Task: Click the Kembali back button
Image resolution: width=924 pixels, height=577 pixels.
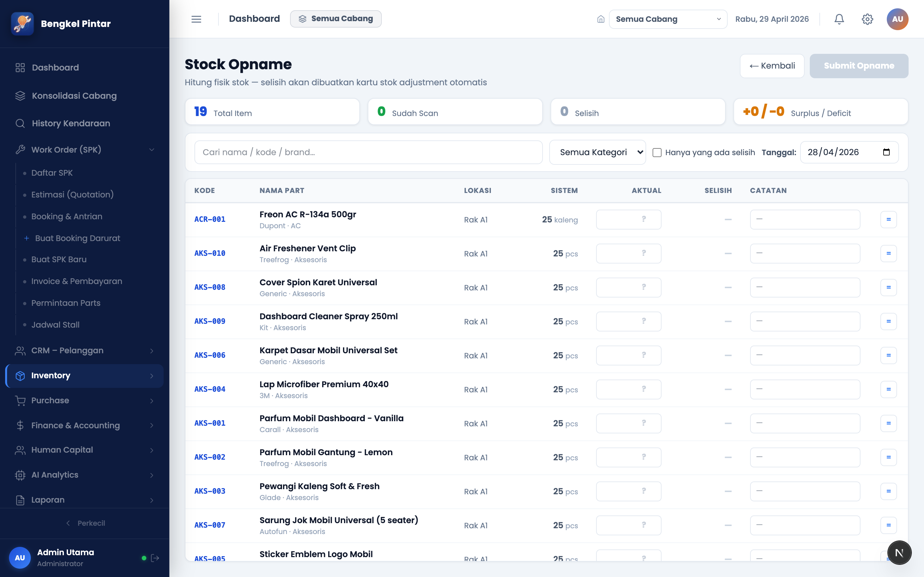Action: (x=772, y=66)
